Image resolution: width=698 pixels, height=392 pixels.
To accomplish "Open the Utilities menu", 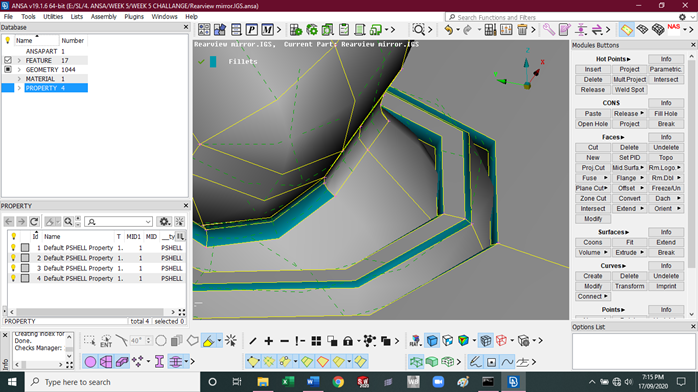I will click(x=53, y=16).
